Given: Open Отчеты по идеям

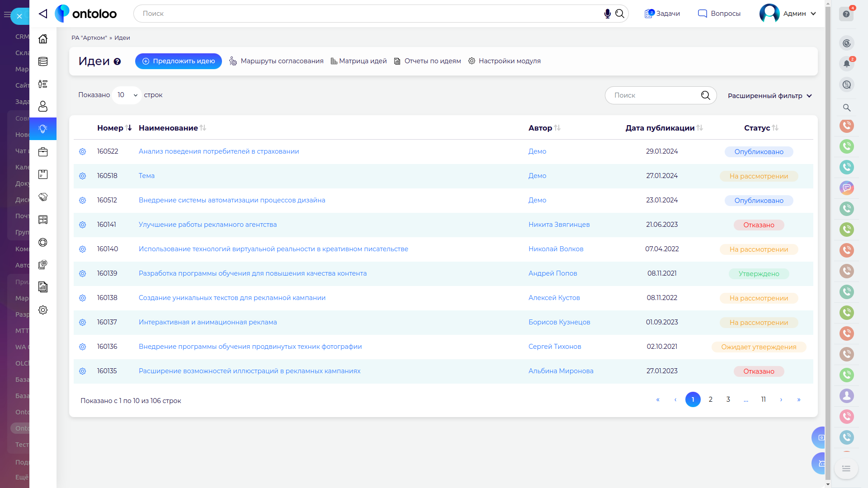Looking at the screenshot, I should click(427, 61).
